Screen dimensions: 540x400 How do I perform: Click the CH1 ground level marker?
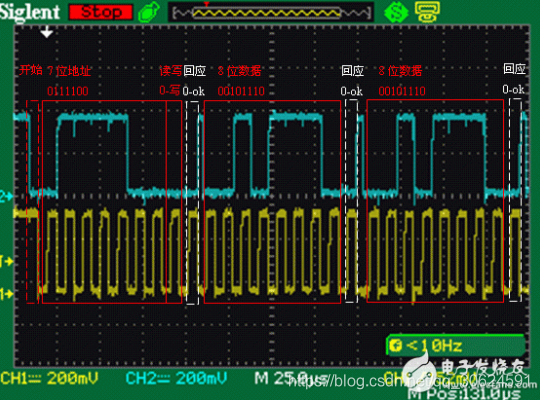[x=7, y=294]
